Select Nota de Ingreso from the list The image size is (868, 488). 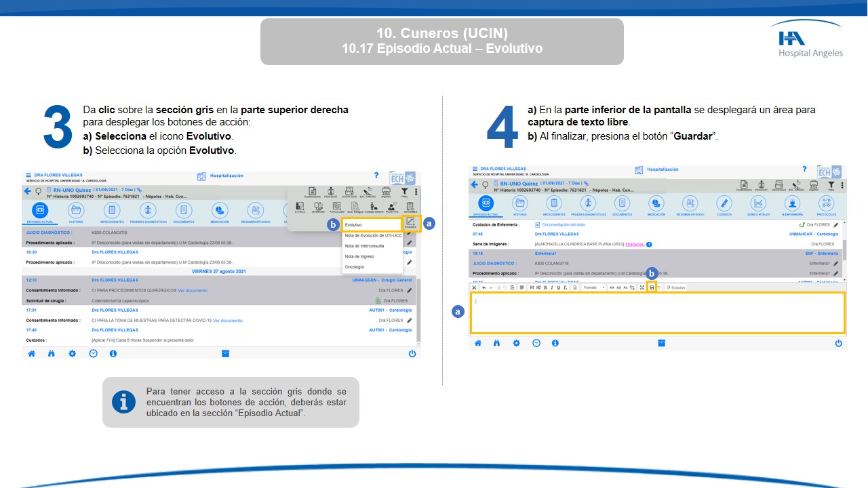point(359,256)
